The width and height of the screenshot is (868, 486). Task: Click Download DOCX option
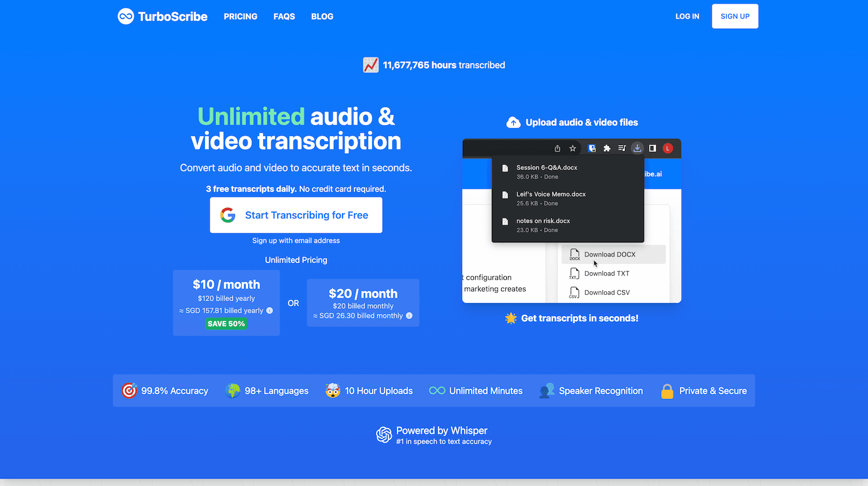click(x=613, y=254)
